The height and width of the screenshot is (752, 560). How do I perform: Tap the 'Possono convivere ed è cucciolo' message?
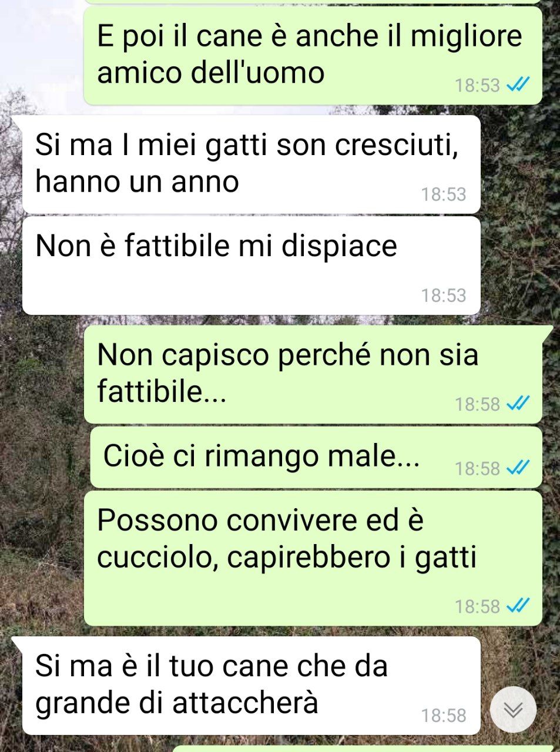[313, 558]
